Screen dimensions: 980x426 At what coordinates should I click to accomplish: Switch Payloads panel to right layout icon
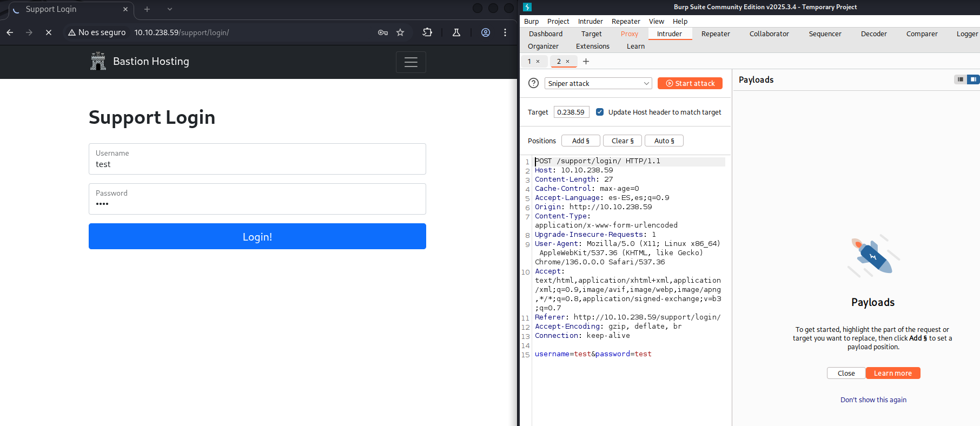pos(973,79)
